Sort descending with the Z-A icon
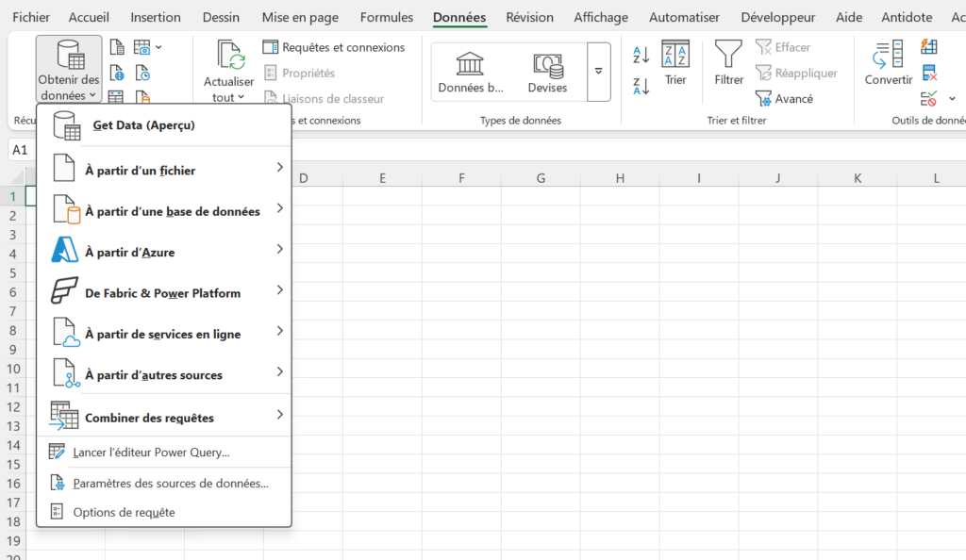The image size is (966, 560). (641, 86)
